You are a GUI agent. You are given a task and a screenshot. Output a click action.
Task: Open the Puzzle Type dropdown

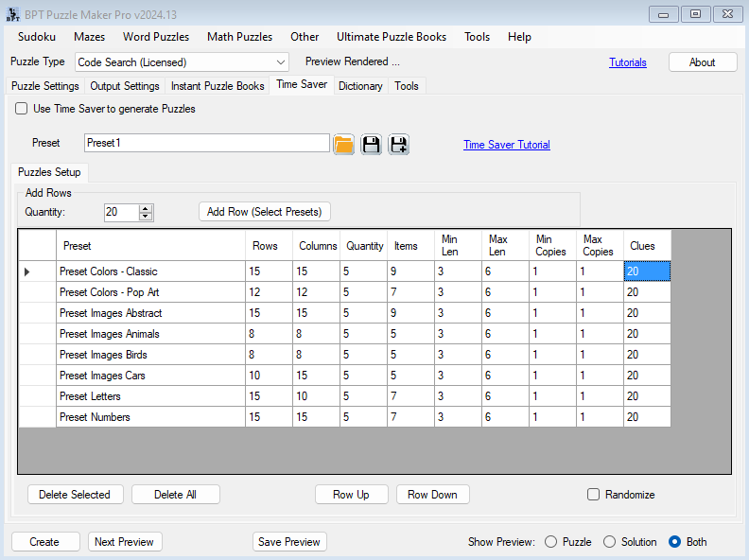280,62
